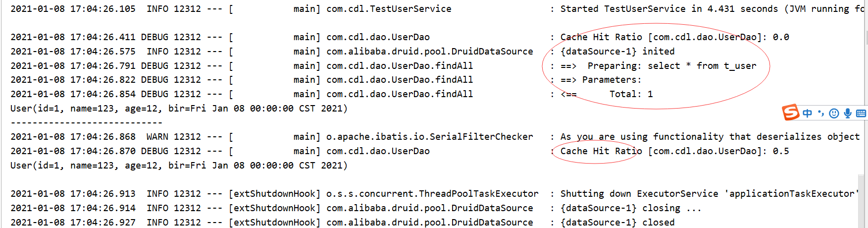Toggle Chinese/English mode via 中 icon
Screen dimensions: 868x228
point(808,113)
